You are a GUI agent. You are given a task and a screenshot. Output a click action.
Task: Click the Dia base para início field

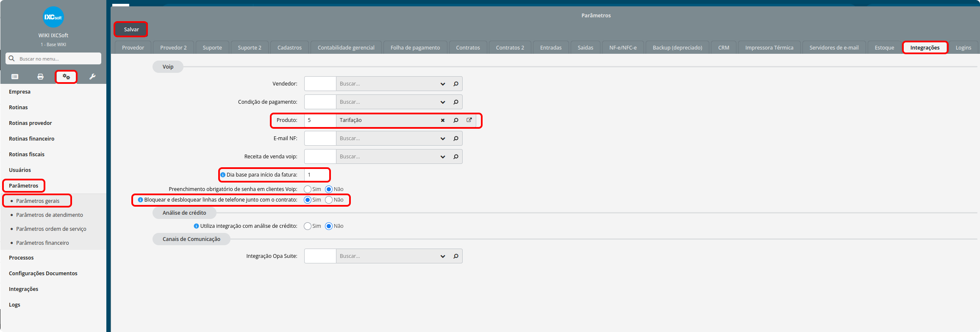[x=316, y=175]
